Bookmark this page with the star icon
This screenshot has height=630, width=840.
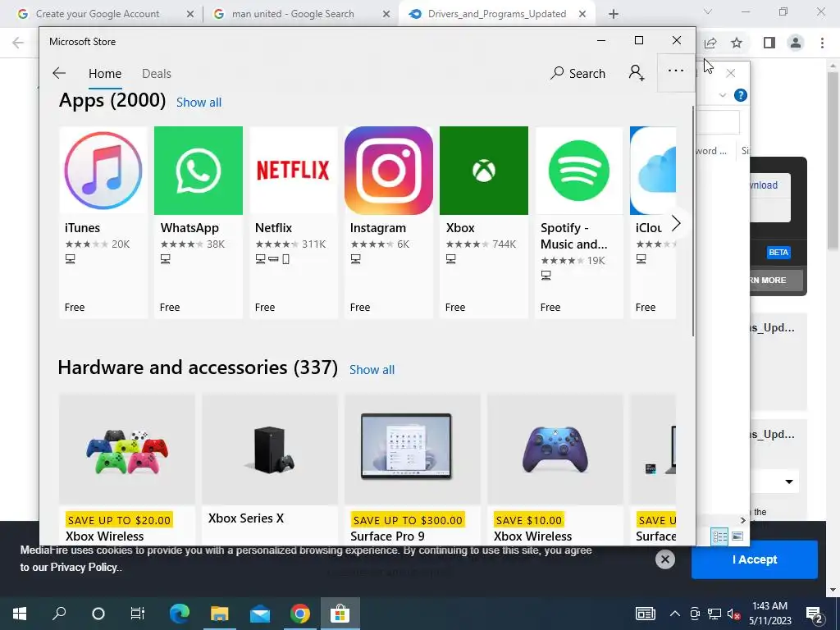click(737, 43)
